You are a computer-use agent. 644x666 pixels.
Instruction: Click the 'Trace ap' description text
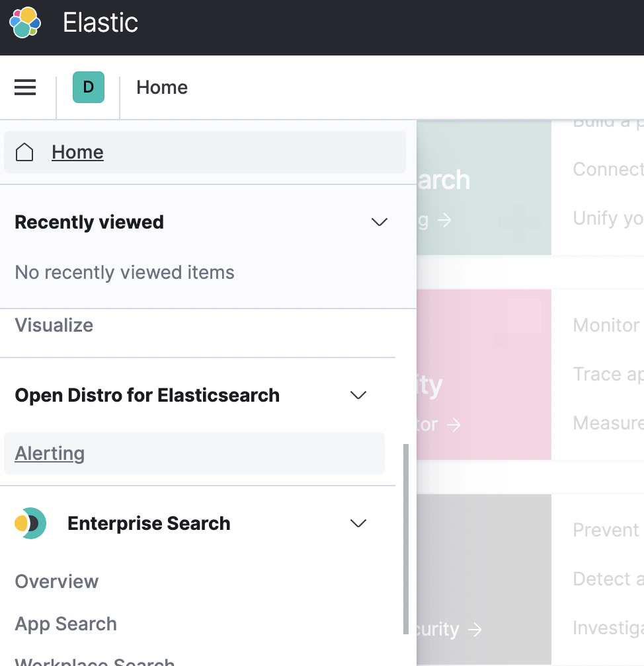pyautogui.click(x=608, y=374)
